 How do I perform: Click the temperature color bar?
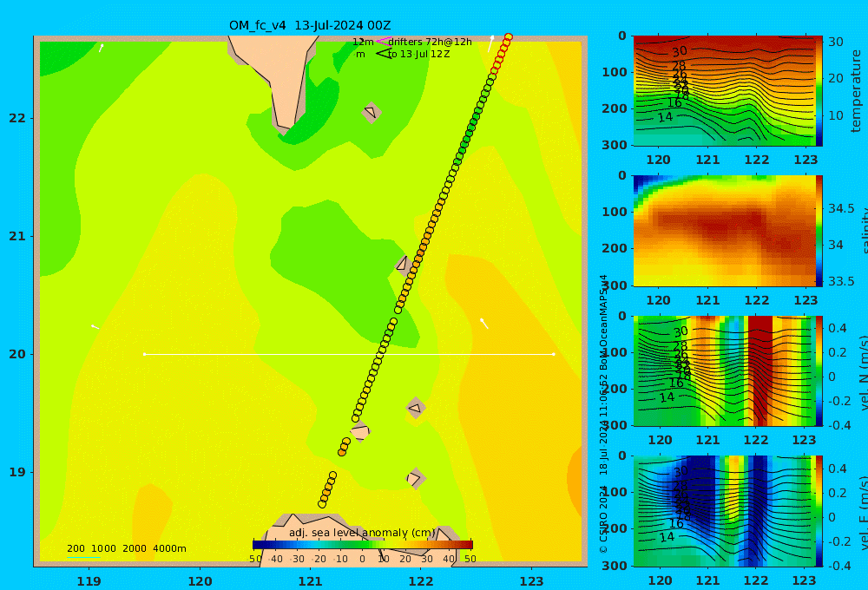point(819,91)
